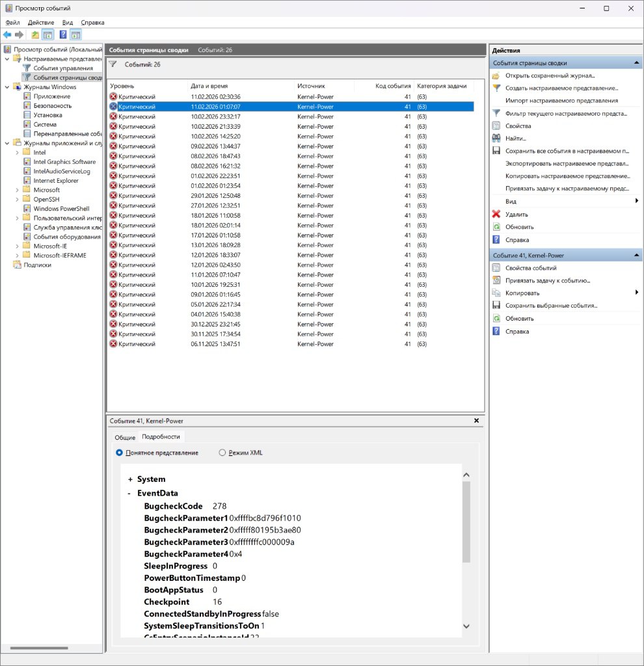Expand the Microsoft folder in tree
644x666 pixels.
point(17,190)
